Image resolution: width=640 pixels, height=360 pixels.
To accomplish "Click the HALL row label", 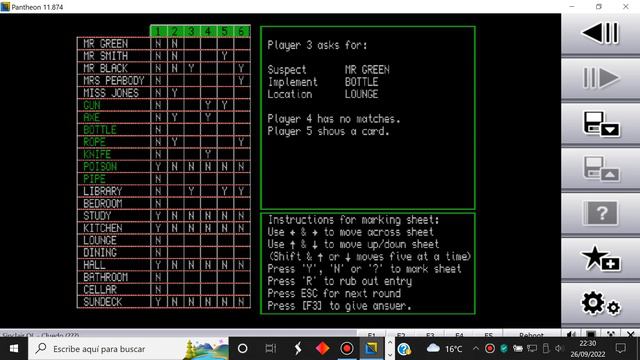I will pos(95,265).
